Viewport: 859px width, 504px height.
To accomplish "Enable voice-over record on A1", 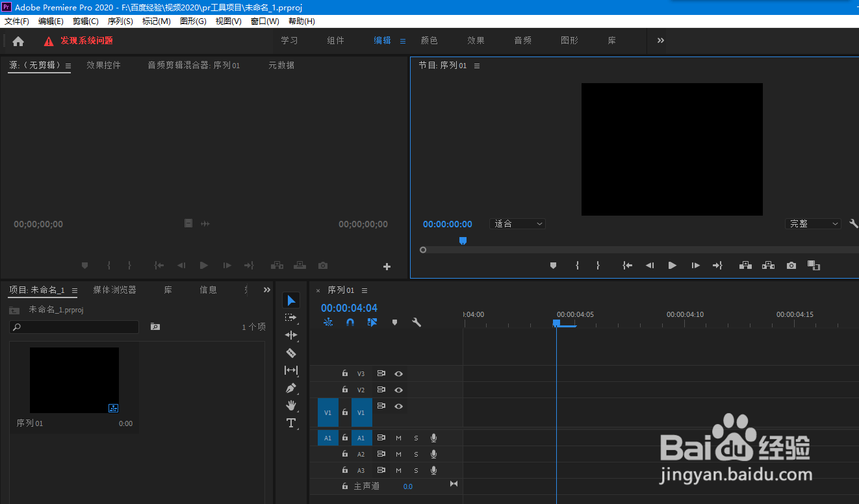I will point(433,438).
